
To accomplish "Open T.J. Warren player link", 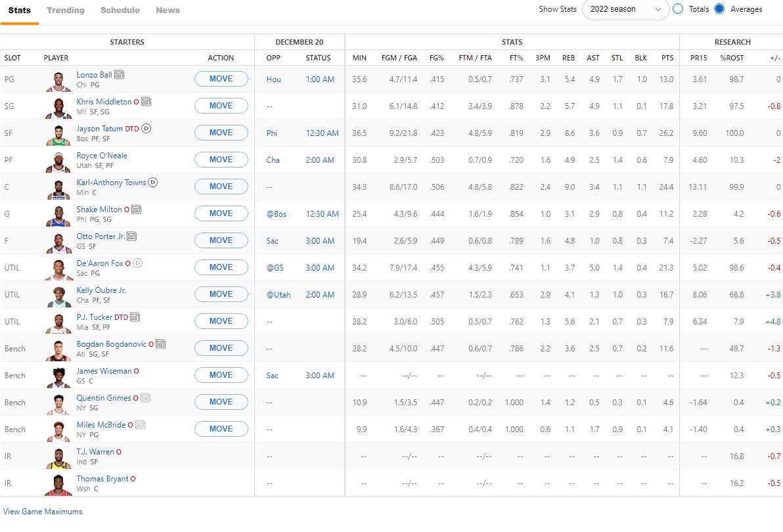I will (95, 452).
